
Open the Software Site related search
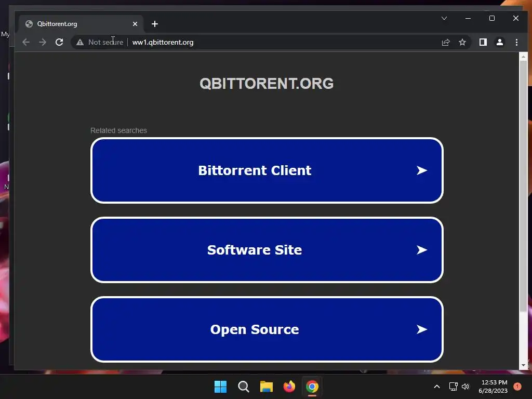coord(267,250)
